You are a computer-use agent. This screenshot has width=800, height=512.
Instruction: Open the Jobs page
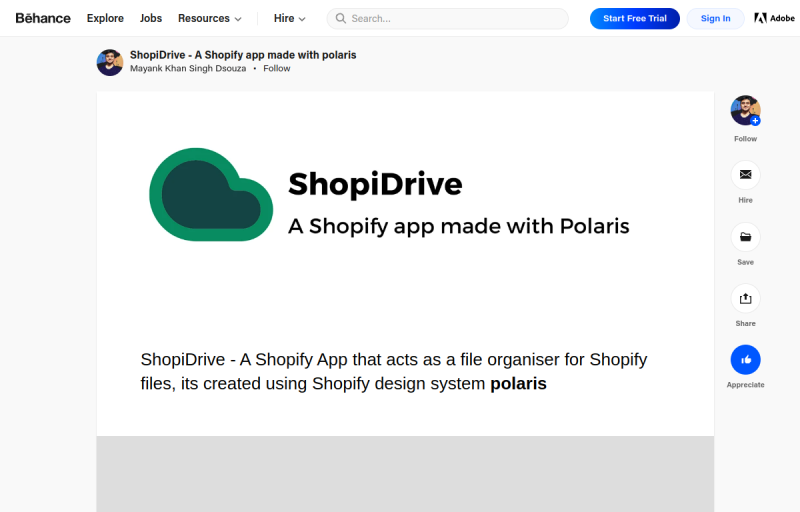coord(151,18)
